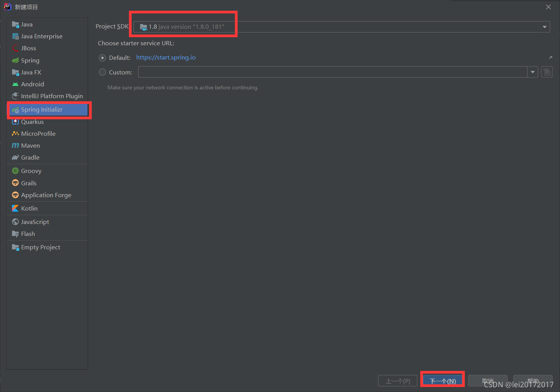Click the Help 帮助 button
This screenshot has height=392, width=560.
[x=533, y=381]
